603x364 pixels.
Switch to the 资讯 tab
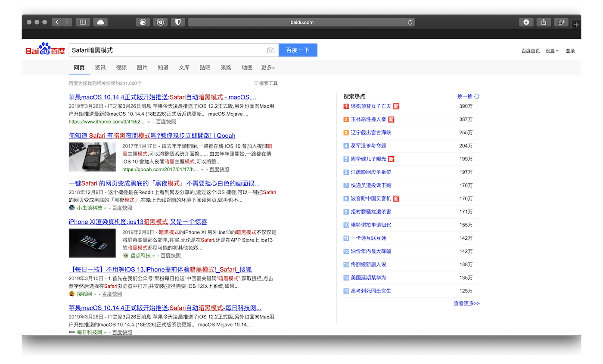[x=100, y=68]
